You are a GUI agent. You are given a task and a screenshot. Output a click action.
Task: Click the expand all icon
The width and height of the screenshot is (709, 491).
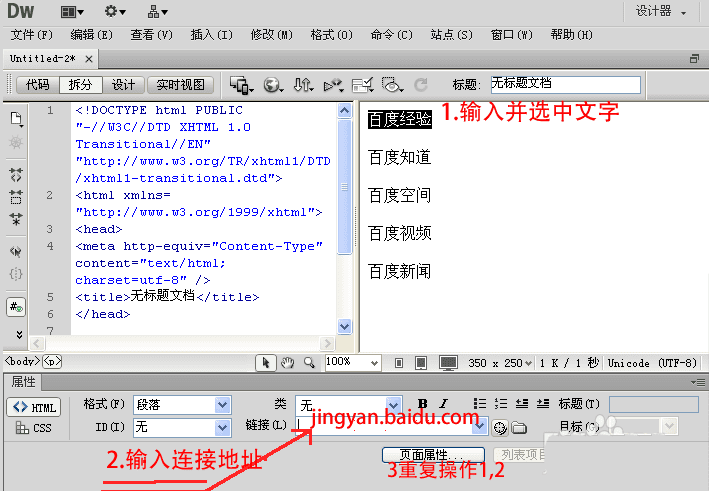(16, 219)
